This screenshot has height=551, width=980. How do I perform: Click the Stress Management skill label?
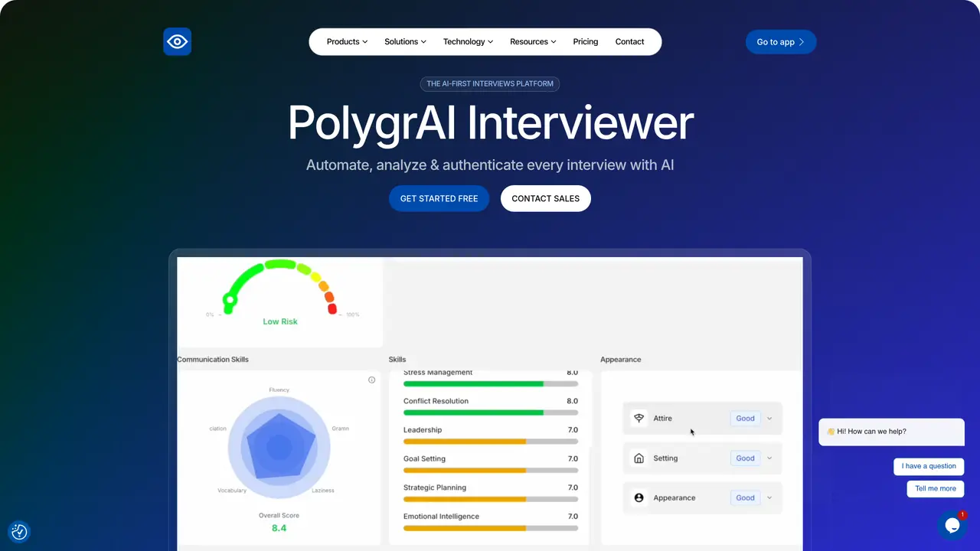[x=438, y=373]
